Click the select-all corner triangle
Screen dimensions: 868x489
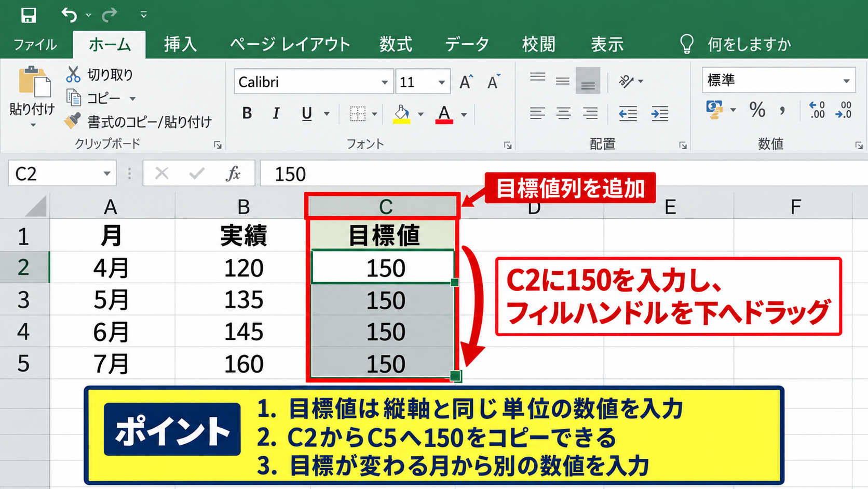[x=36, y=206]
